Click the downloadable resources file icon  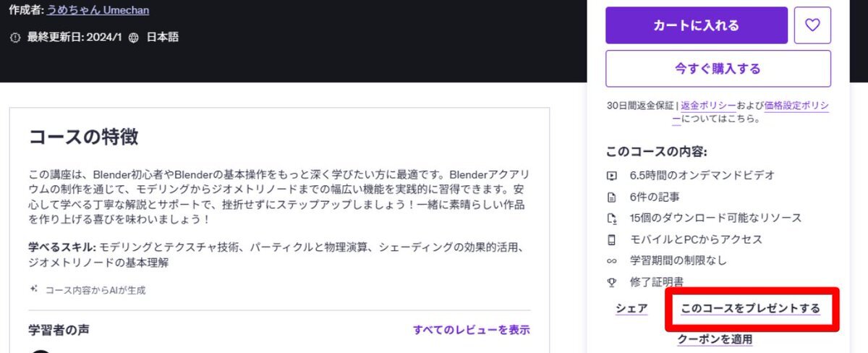pyautogui.click(x=612, y=218)
